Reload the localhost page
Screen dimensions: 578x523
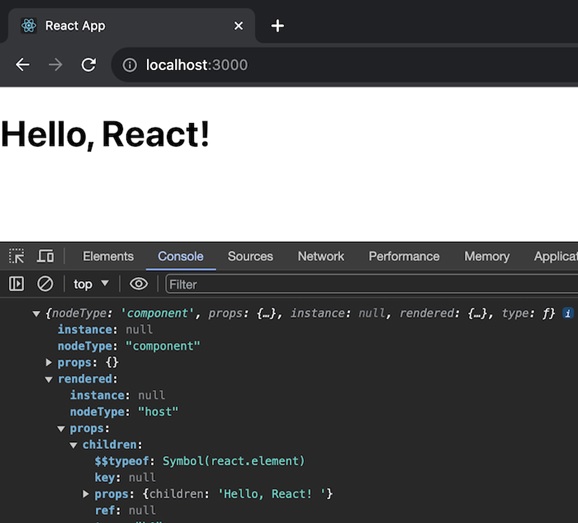[88, 65]
